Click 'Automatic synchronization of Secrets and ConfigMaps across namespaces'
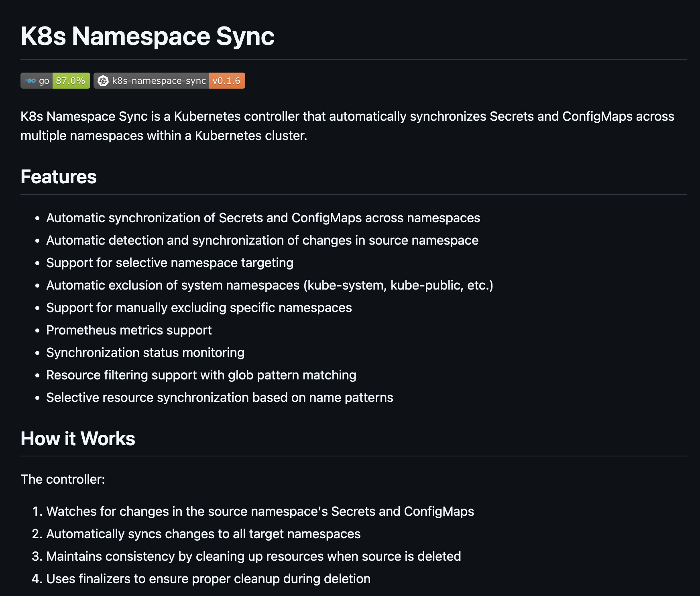Viewport: 700px width, 596px height. [x=263, y=218]
